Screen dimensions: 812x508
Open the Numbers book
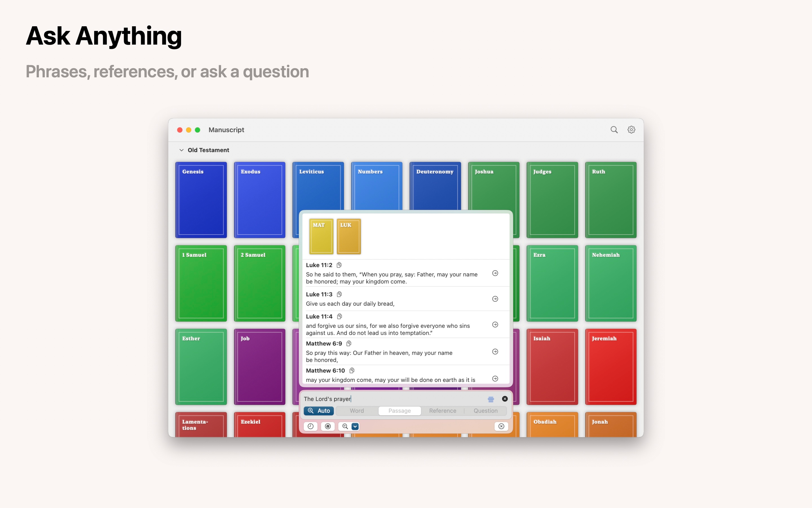376,186
